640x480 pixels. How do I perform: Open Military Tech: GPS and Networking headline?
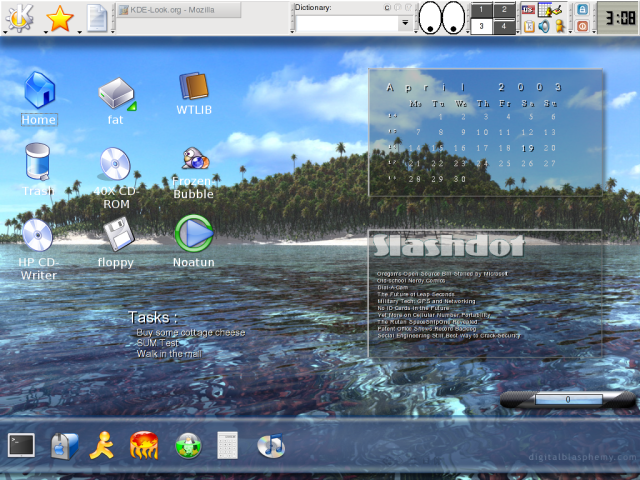pyautogui.click(x=426, y=301)
